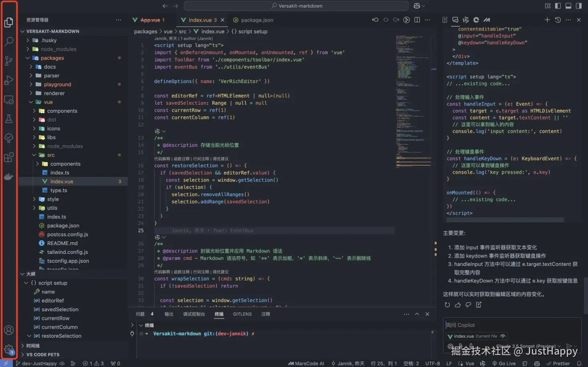Open the Extensions view
This screenshot has height=367, width=588.
(x=9, y=157)
